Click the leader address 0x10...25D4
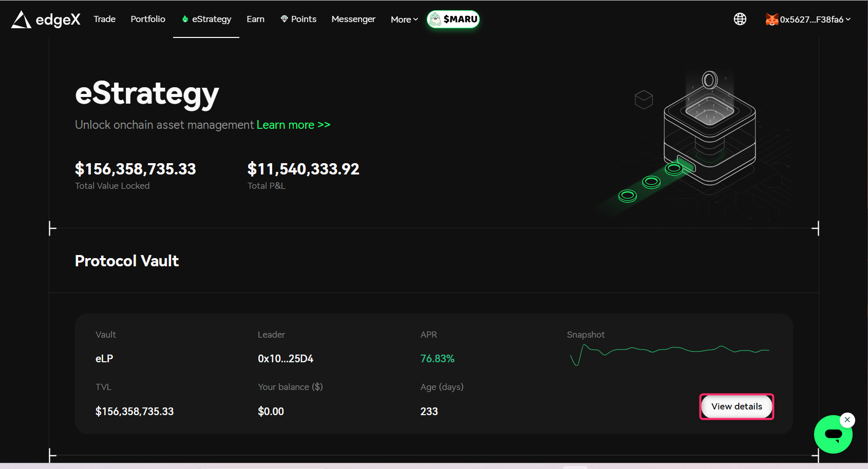This screenshot has width=868, height=469. point(285,359)
